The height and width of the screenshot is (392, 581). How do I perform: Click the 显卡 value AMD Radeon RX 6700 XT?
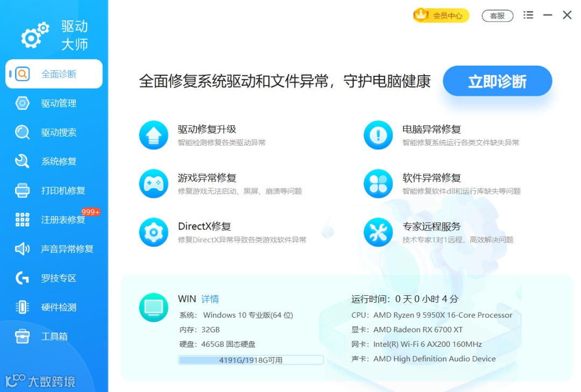tap(418, 330)
